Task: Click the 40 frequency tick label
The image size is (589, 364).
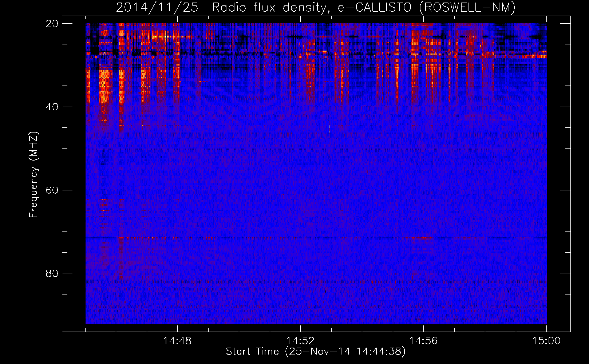Action: coord(52,107)
